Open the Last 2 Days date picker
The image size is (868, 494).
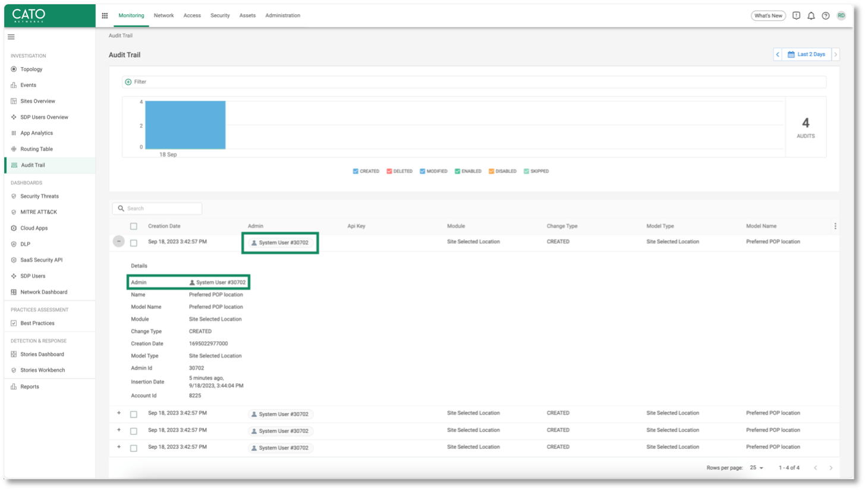(806, 54)
